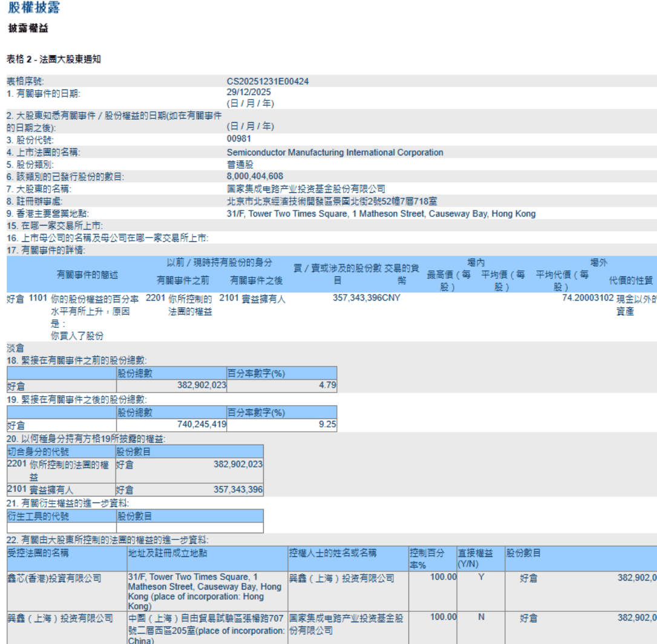Click event code 1101 in details row
The width and height of the screenshot is (657, 644).
tap(38, 298)
